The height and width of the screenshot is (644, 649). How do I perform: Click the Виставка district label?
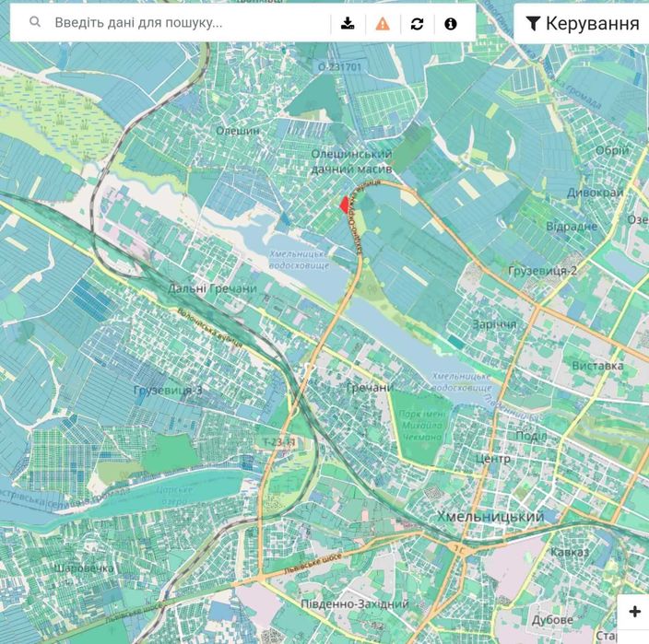pos(597,366)
